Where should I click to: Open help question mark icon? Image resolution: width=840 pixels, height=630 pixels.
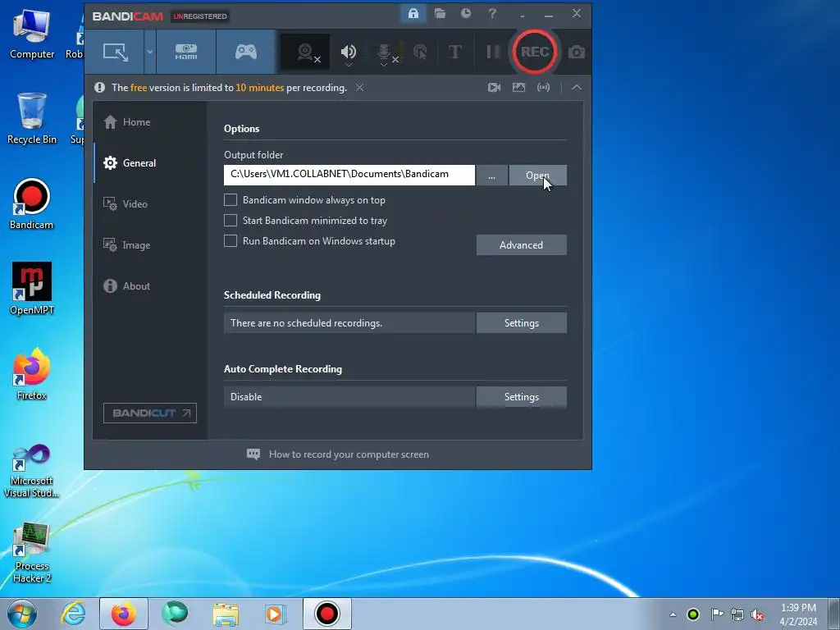[492, 13]
